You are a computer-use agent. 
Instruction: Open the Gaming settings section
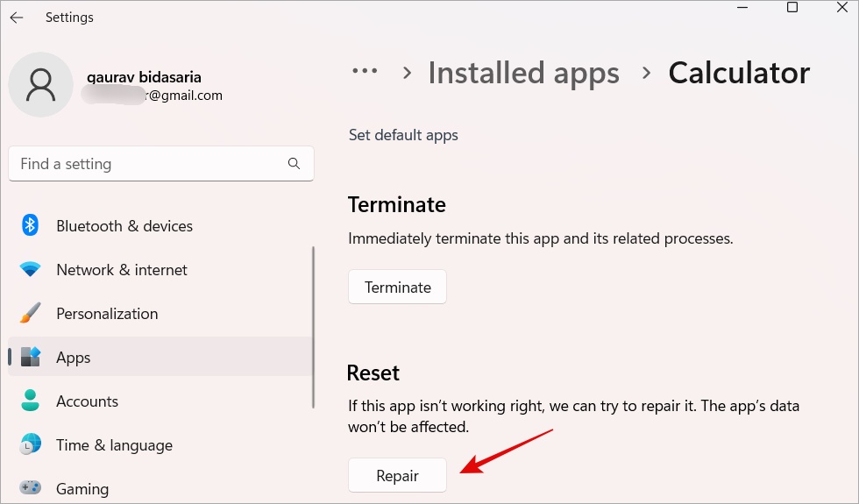pos(82,488)
